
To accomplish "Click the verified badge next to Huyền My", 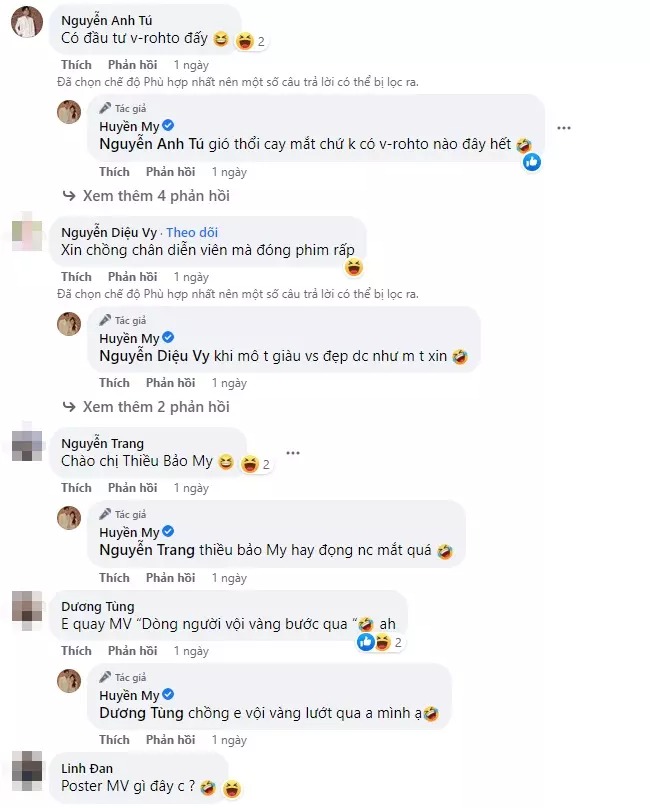I will coord(166,127).
